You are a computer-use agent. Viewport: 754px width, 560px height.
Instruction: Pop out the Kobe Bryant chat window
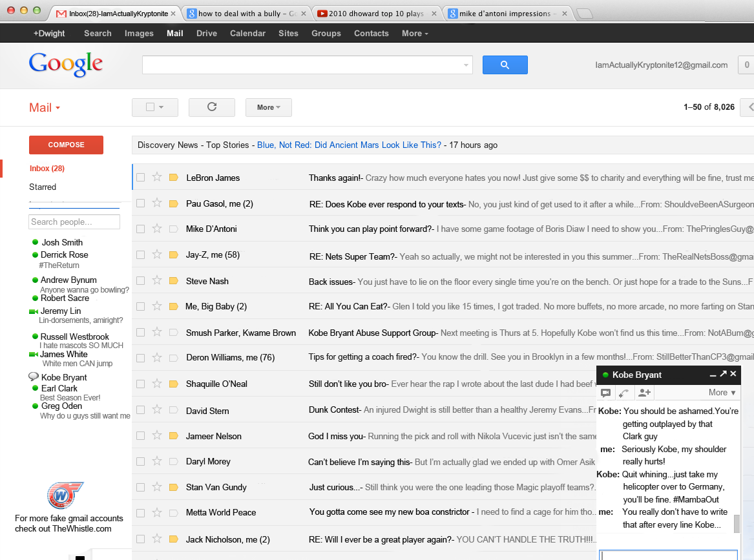pyautogui.click(x=723, y=374)
